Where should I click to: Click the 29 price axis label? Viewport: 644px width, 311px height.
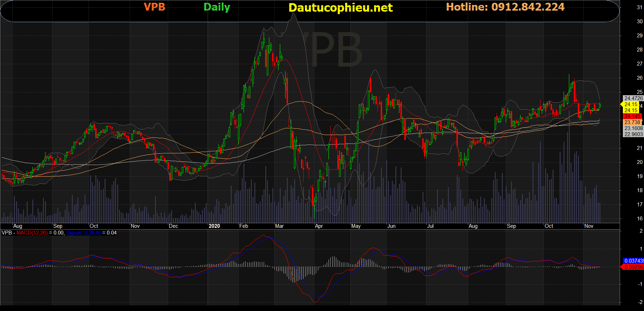[639, 36]
